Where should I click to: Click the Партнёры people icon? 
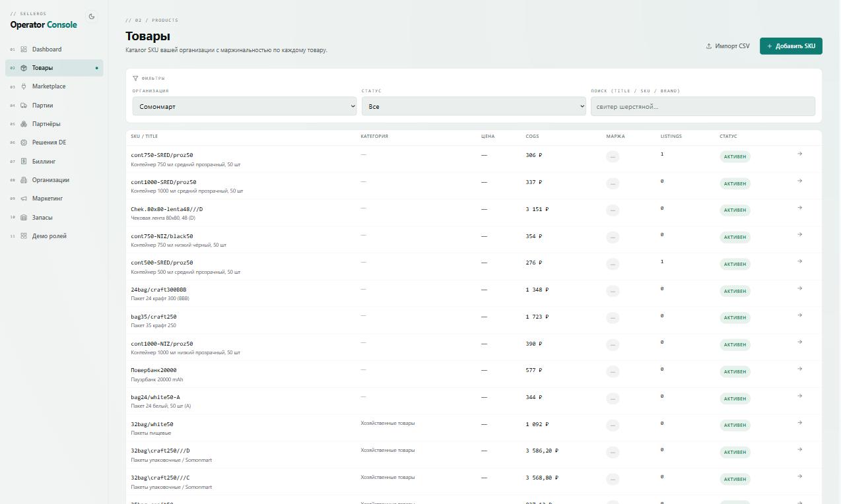(24, 124)
